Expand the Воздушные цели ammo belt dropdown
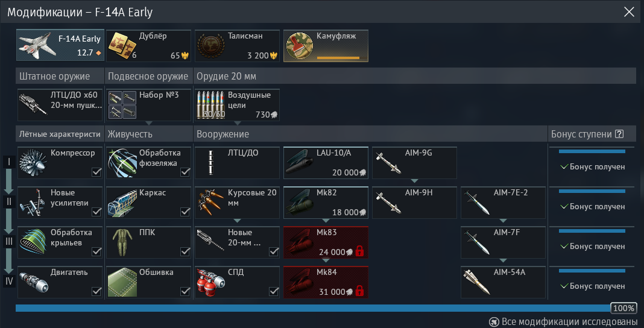 [x=238, y=123]
